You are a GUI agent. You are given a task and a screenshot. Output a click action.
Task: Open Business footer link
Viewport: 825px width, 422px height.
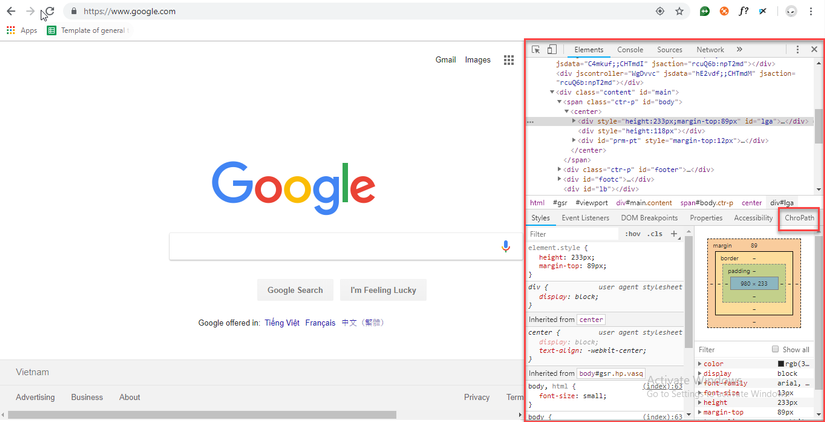click(x=87, y=397)
